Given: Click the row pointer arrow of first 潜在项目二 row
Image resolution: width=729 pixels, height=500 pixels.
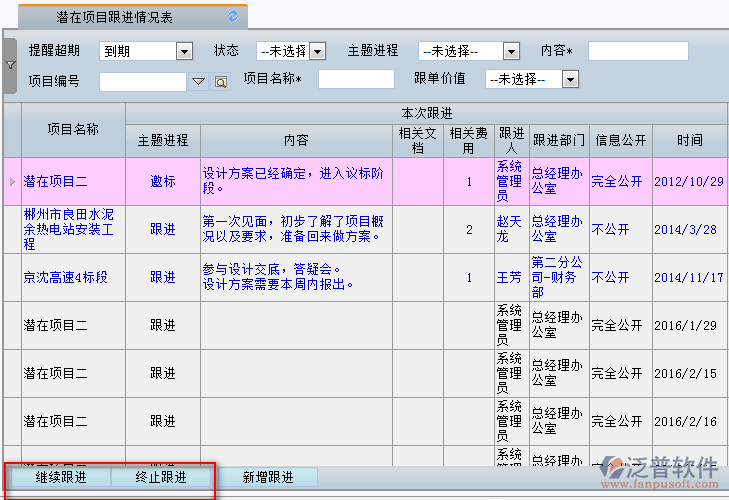Looking at the screenshot, I should point(13,181).
